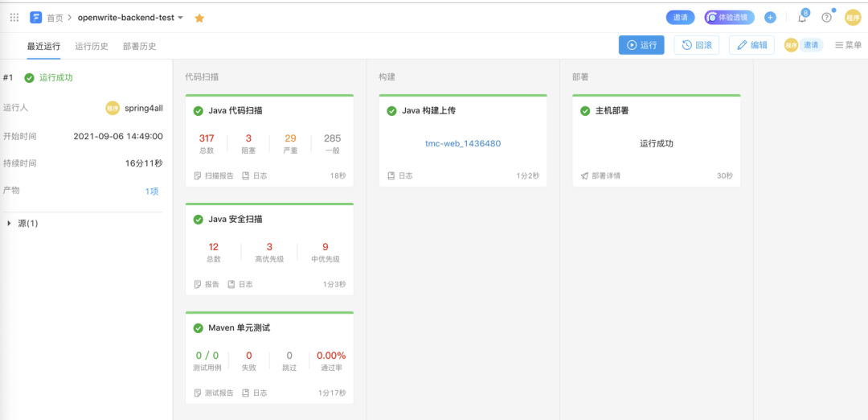Open 部署详情 for 主机部署

pos(600,175)
